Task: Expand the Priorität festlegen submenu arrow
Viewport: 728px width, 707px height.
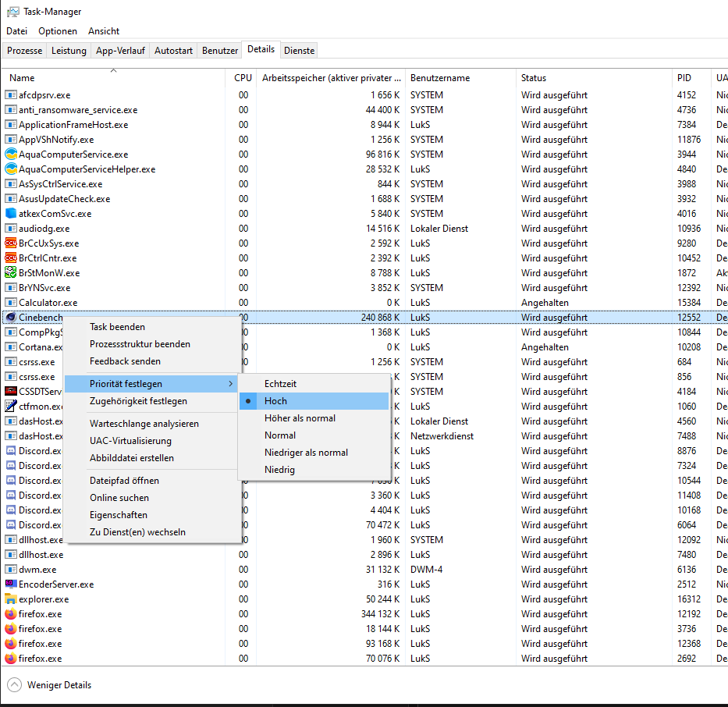Action: [x=230, y=384]
